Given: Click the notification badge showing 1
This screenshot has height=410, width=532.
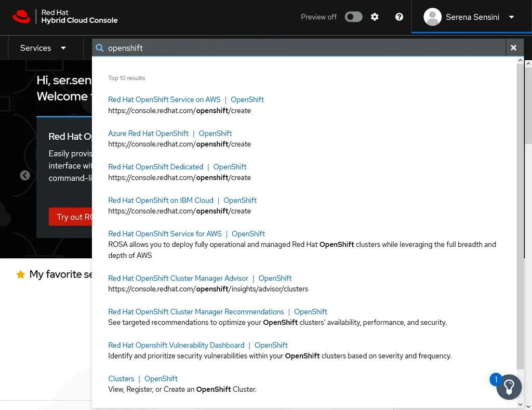Looking at the screenshot, I should coord(496,379).
